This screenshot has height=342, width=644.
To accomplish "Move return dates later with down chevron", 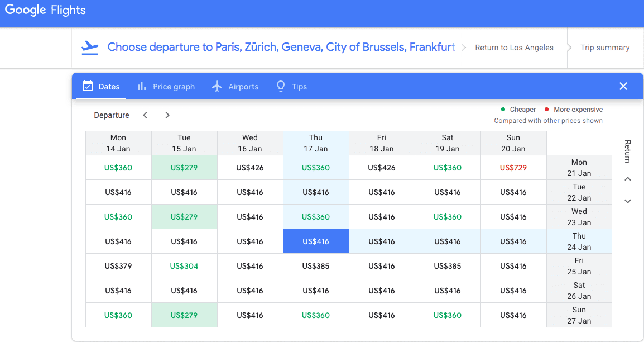I will [628, 201].
